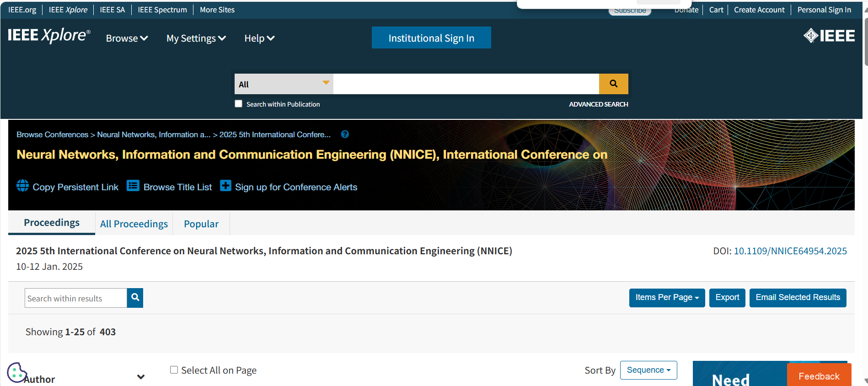Toggle Search within Publication checkbox
This screenshot has height=386, width=868.
(238, 104)
